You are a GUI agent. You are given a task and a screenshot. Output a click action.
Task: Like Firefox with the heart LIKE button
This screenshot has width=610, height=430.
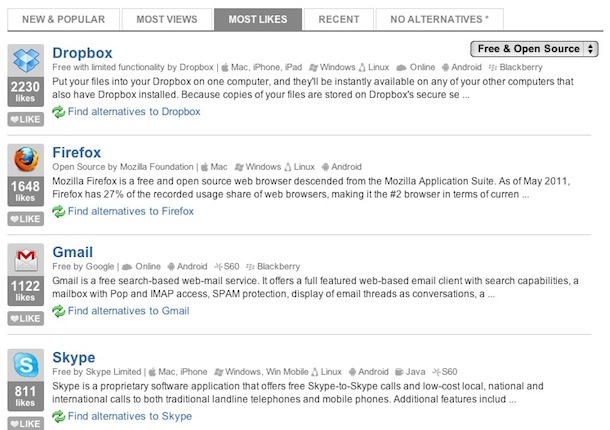[x=25, y=219]
